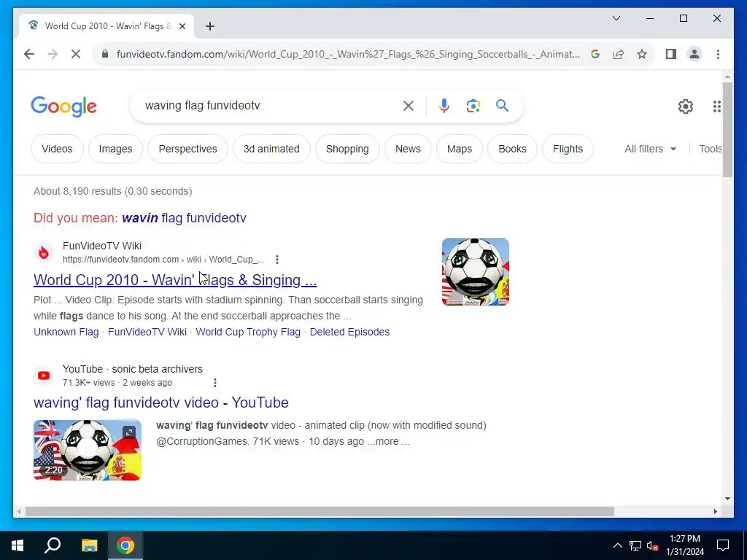Open Flights results
This screenshot has height=560, width=747.
(x=568, y=149)
